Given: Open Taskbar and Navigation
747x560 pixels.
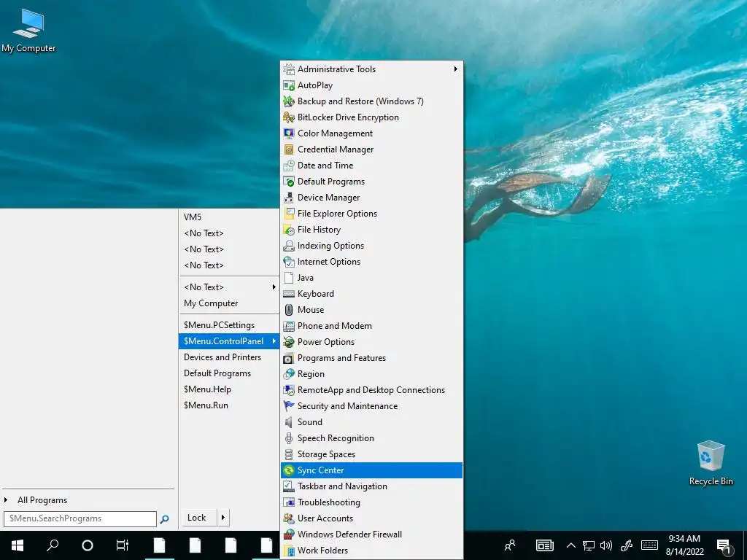Looking at the screenshot, I should point(371,486).
